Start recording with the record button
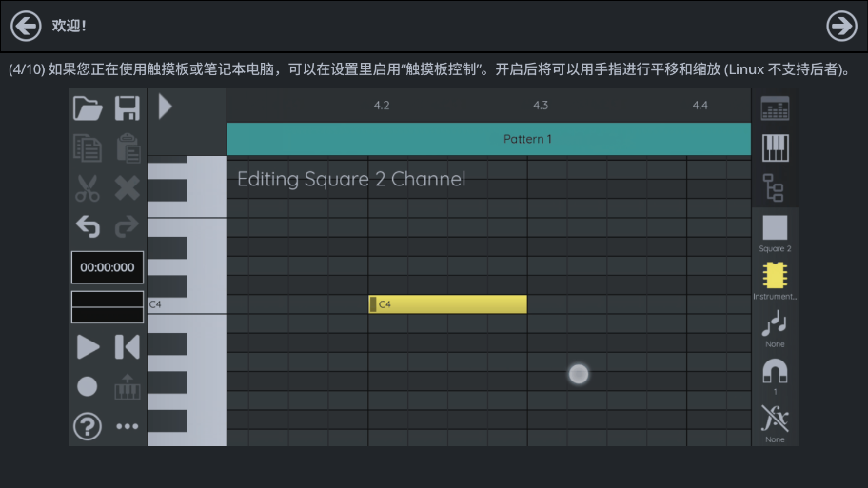 [87, 386]
